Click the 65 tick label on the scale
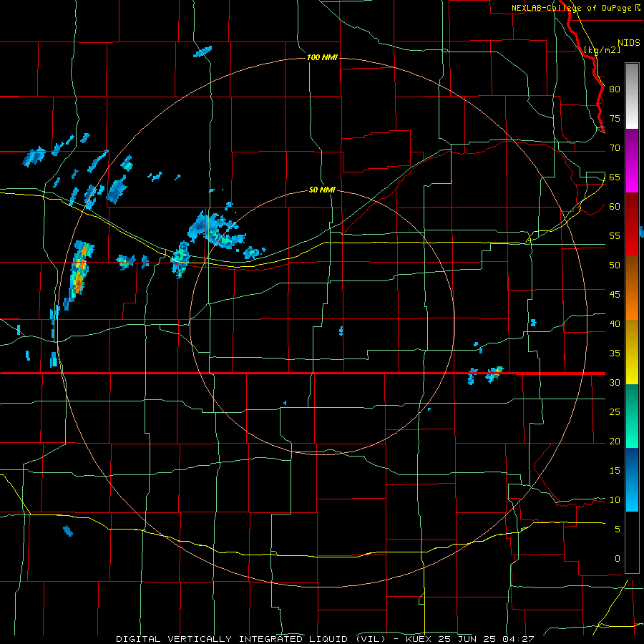Image resolution: width=644 pixels, height=644 pixels. (615, 177)
